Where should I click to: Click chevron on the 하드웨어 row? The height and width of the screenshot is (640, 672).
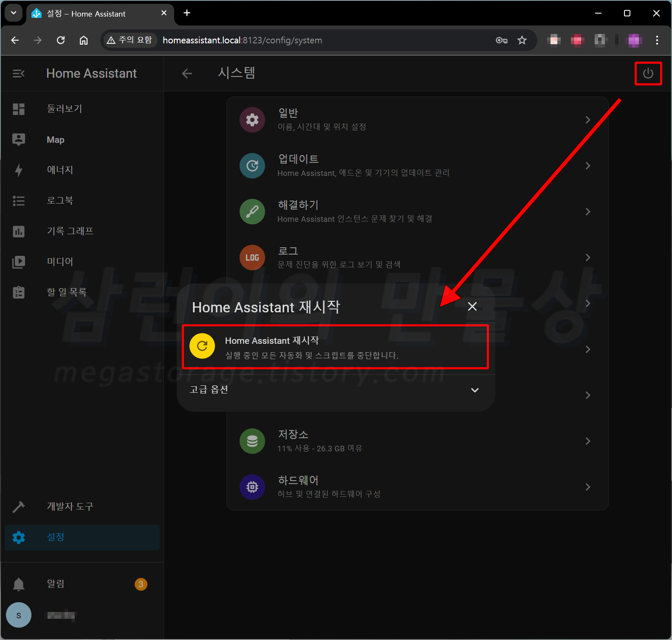click(x=588, y=487)
